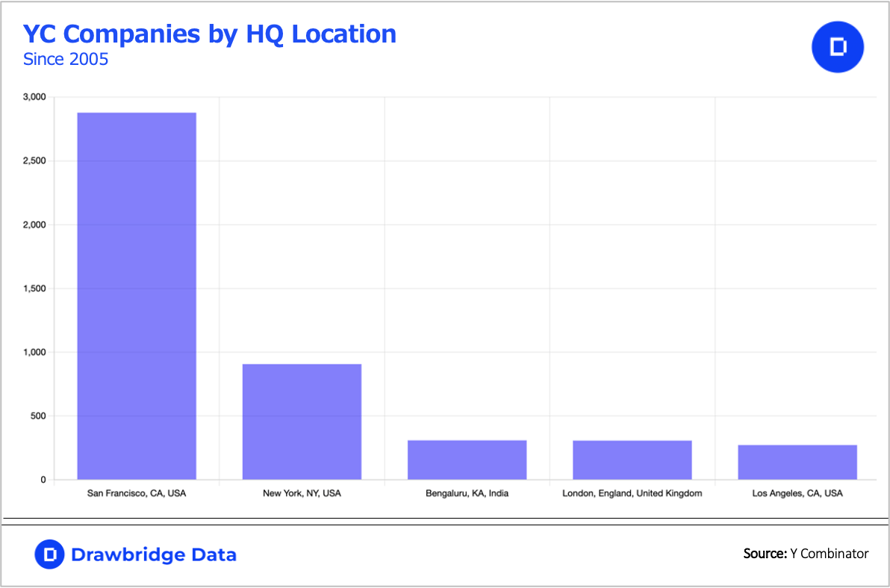Click the '1,000' y-axis value

point(34,352)
